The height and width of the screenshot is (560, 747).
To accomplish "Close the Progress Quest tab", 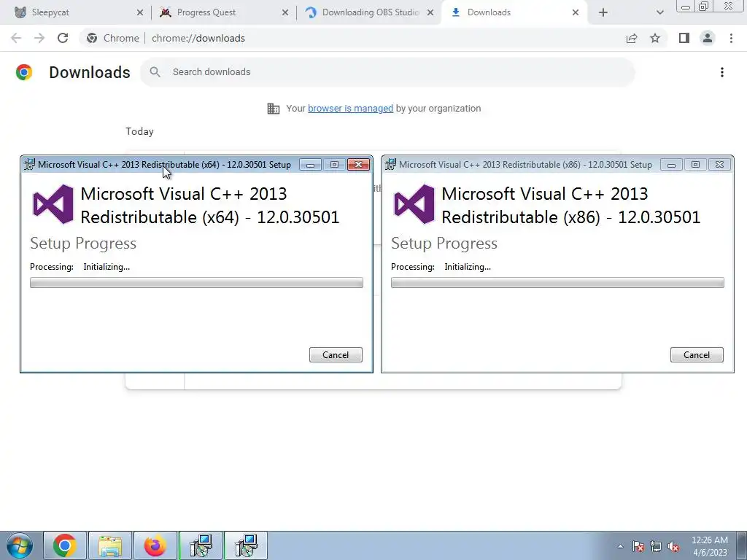I will click(285, 12).
